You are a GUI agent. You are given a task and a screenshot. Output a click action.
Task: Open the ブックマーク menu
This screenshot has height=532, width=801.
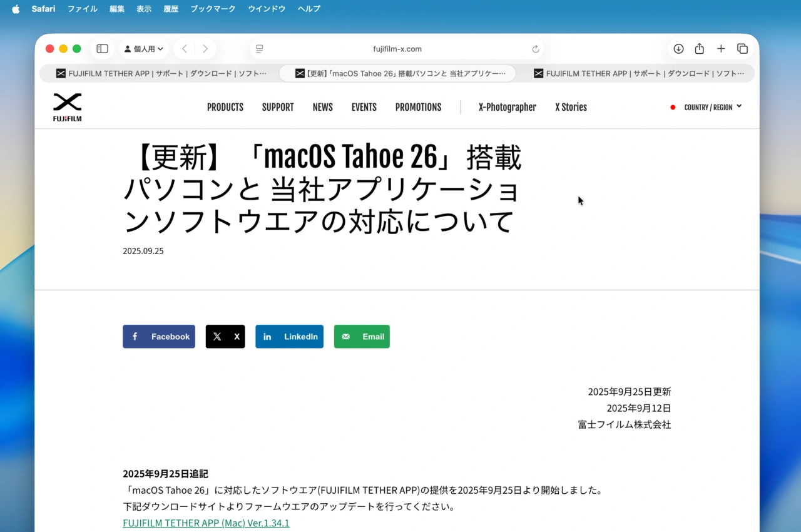pyautogui.click(x=213, y=9)
